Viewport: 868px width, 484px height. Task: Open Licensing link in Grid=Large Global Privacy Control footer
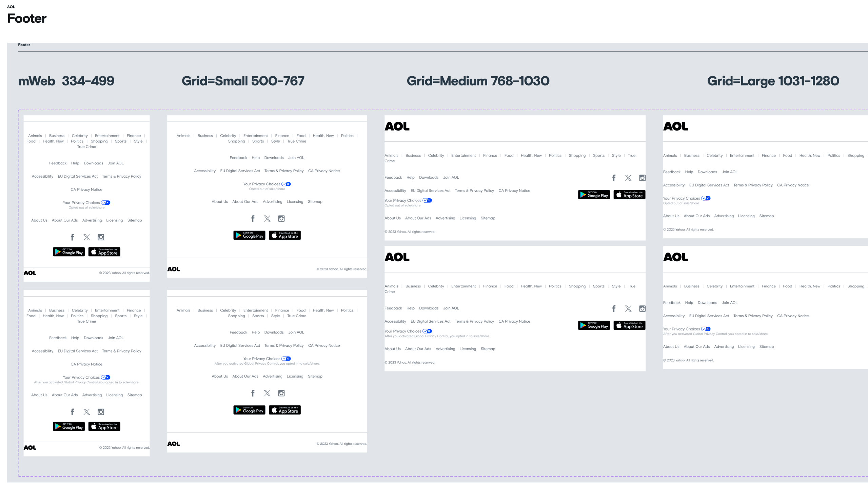pos(746,347)
